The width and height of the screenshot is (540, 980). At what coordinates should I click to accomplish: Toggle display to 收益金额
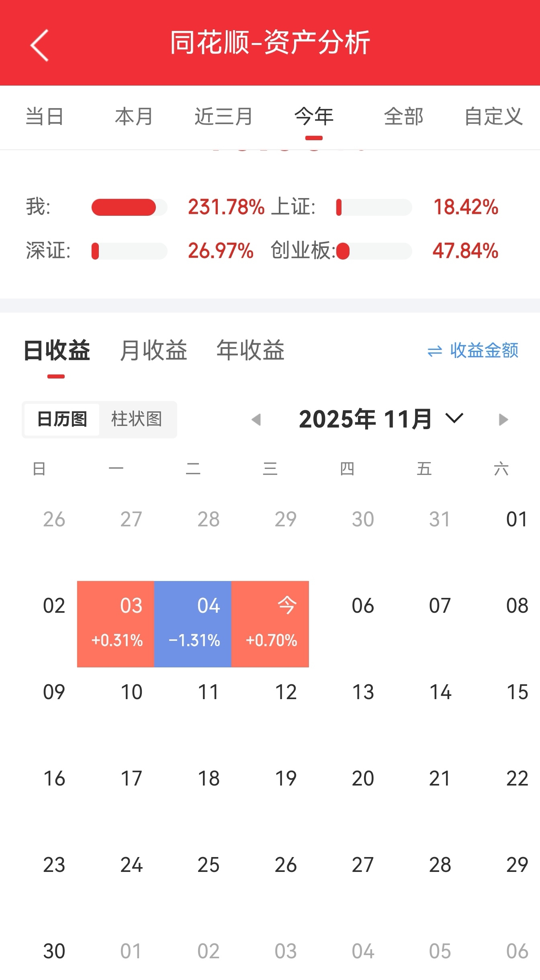tap(484, 351)
